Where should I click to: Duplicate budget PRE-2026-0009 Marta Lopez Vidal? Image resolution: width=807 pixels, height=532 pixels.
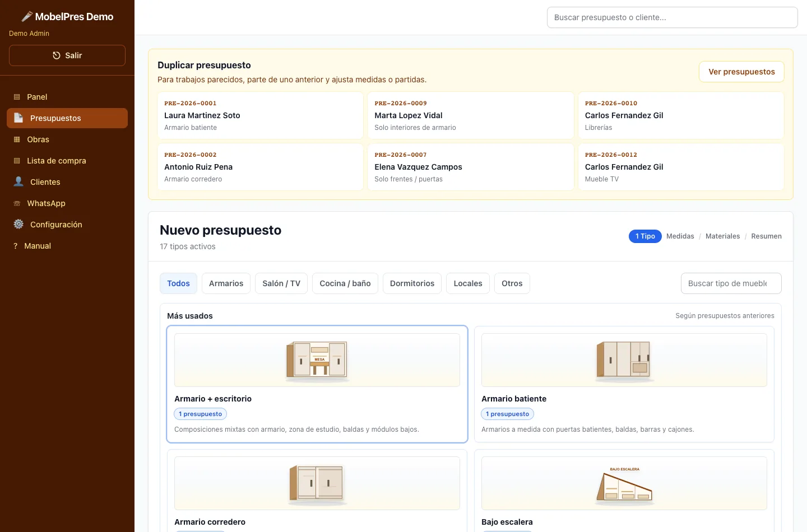point(471,115)
